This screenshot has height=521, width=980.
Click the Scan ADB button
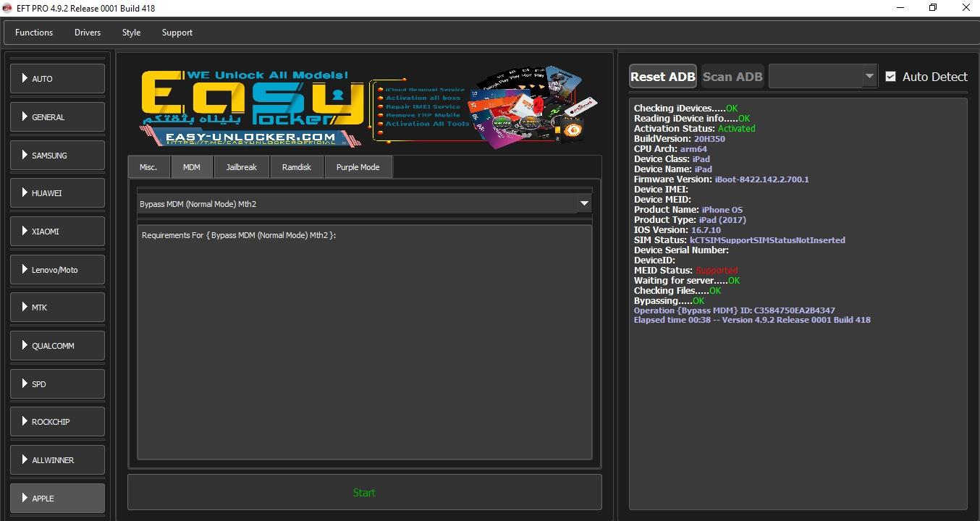(x=732, y=77)
